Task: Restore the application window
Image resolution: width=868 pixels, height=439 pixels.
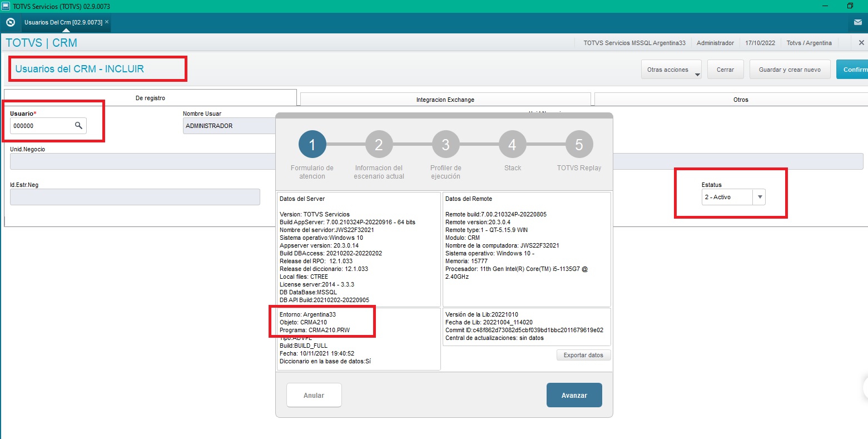Action: tap(850, 6)
